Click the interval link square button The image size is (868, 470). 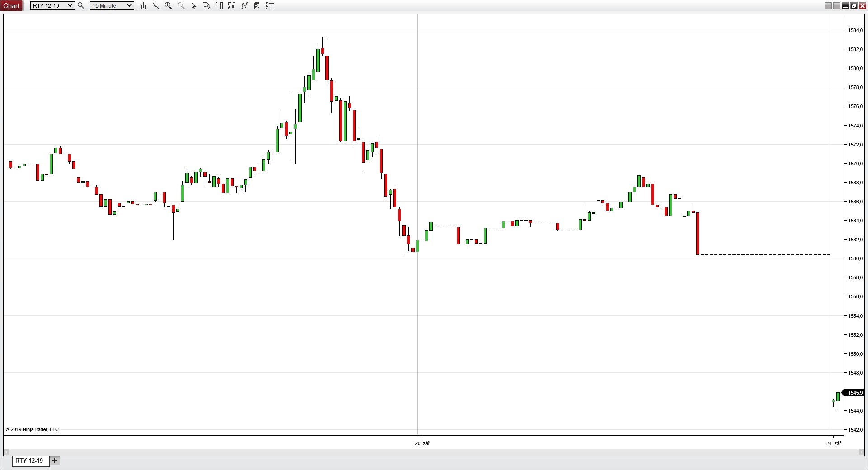[837, 6]
